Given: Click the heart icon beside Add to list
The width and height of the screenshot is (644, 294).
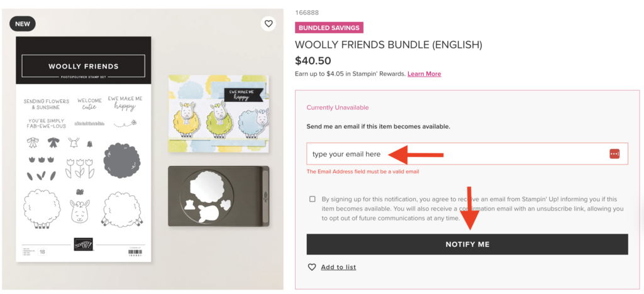Looking at the screenshot, I should tap(312, 267).
